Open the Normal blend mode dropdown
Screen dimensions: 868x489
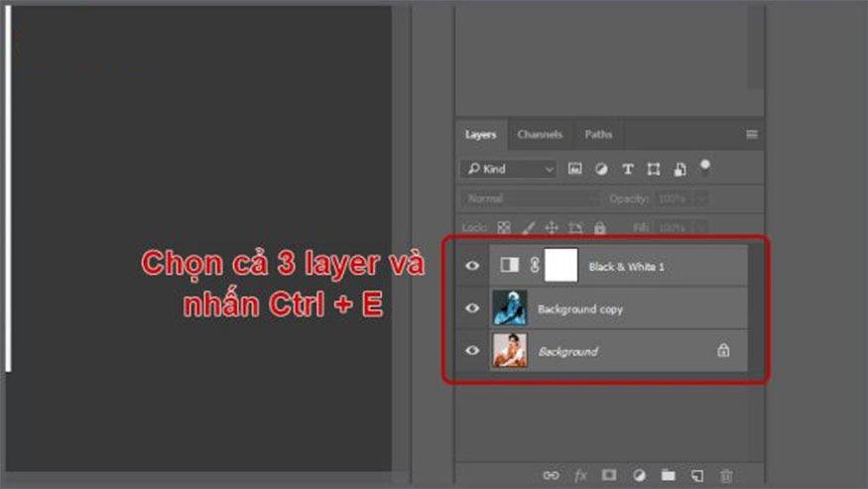(x=530, y=198)
